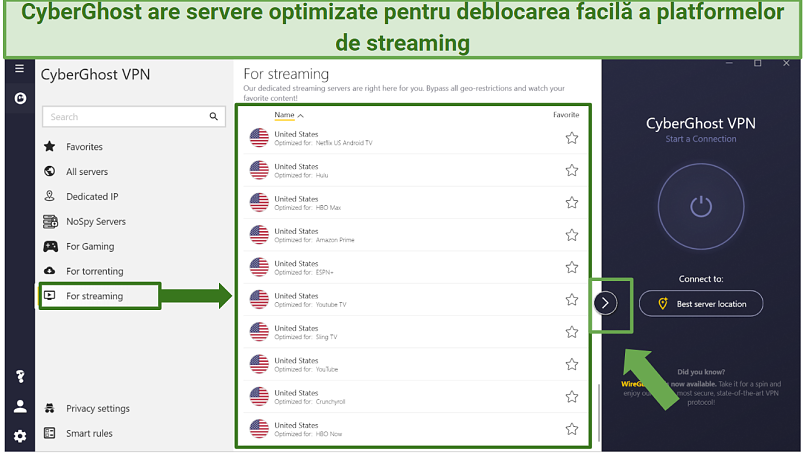This screenshot has width=806, height=456.
Task: Open the hamburger menu icon
Action: point(20,68)
